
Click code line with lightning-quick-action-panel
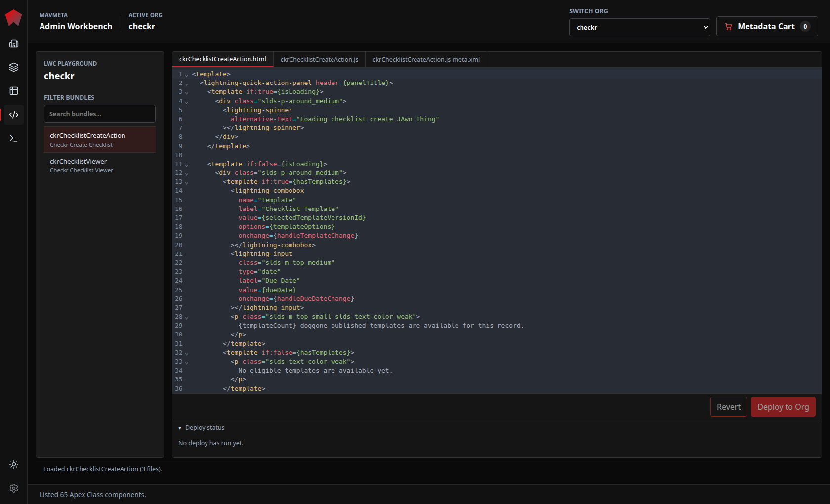click(296, 83)
